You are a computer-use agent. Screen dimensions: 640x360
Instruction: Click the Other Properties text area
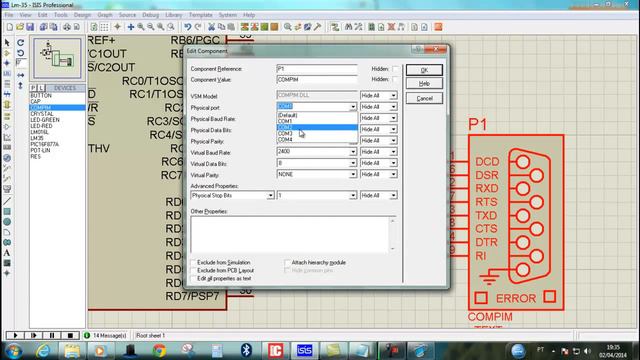pyautogui.click(x=289, y=235)
